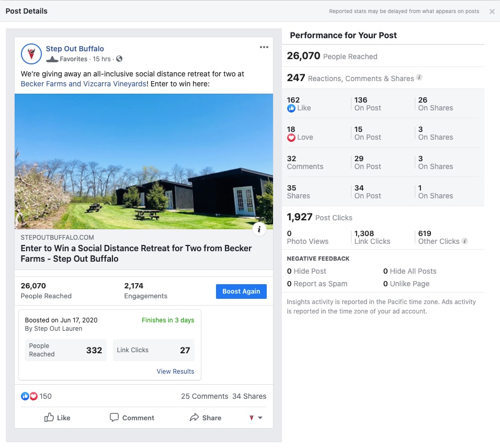Click 1,927 Post Clicks stat
The image size is (500, 448).
(x=320, y=217)
